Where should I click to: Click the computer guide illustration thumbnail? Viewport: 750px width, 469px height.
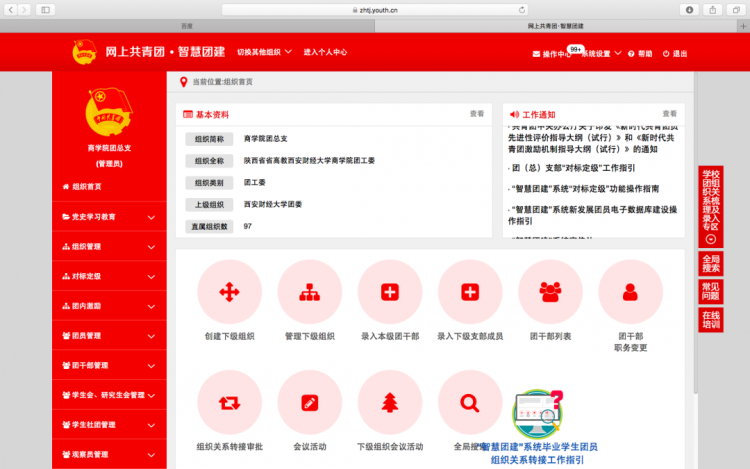click(x=538, y=414)
